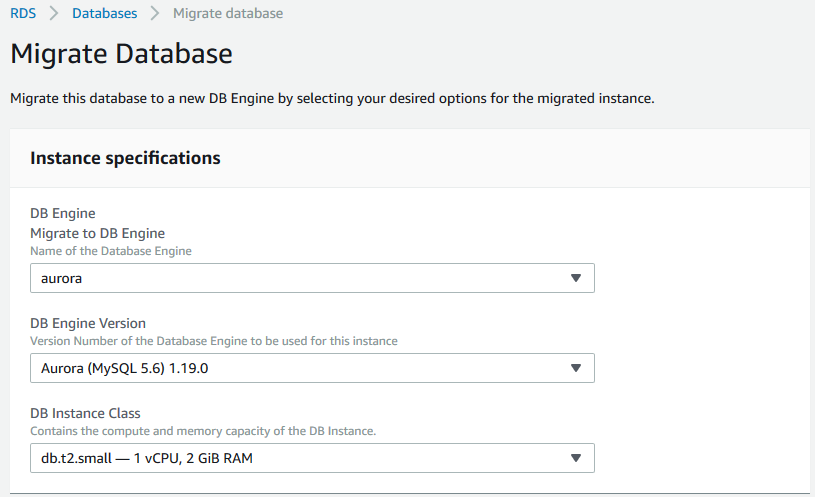Click the chevron between RDS and Databases

pyautogui.click(x=54, y=14)
